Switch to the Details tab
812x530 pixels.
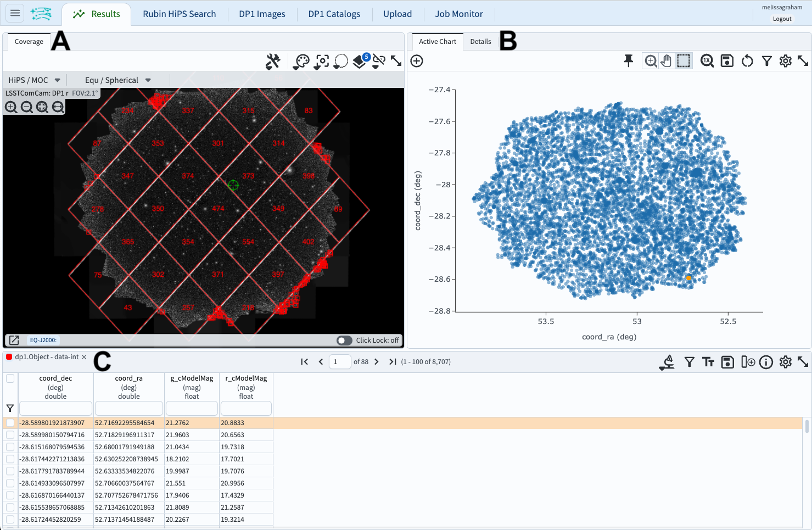480,41
